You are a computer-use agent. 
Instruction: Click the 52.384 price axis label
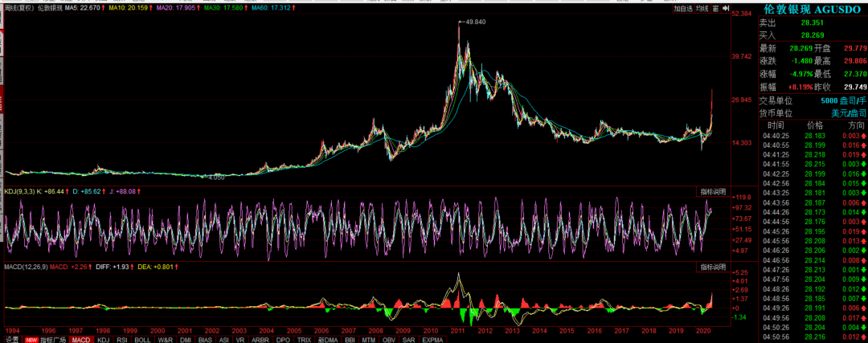pos(742,14)
